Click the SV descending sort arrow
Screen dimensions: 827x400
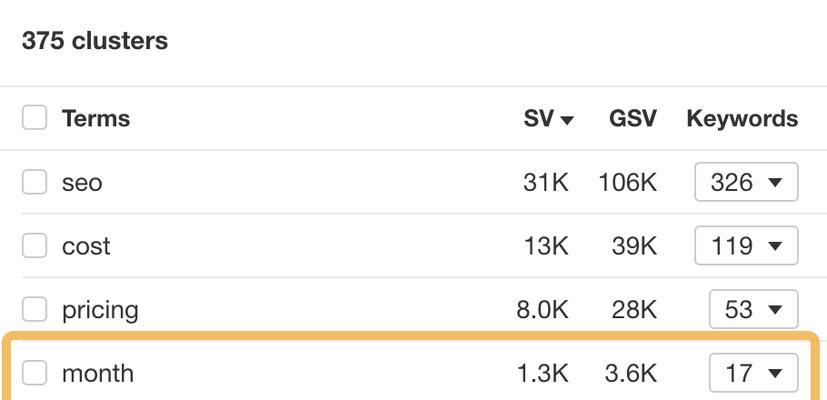567,121
